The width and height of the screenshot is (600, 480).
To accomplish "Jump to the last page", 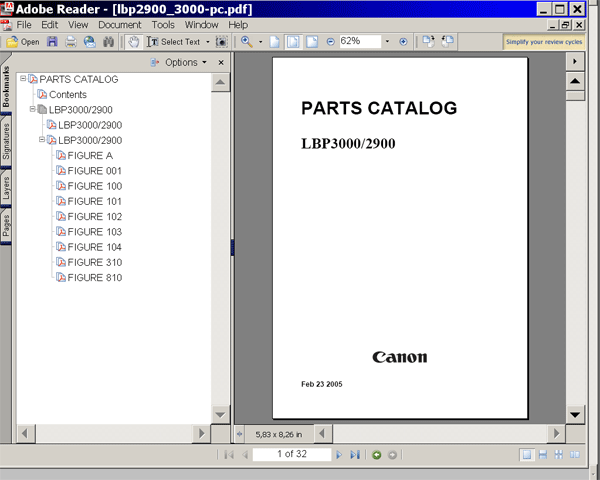I will (355, 454).
